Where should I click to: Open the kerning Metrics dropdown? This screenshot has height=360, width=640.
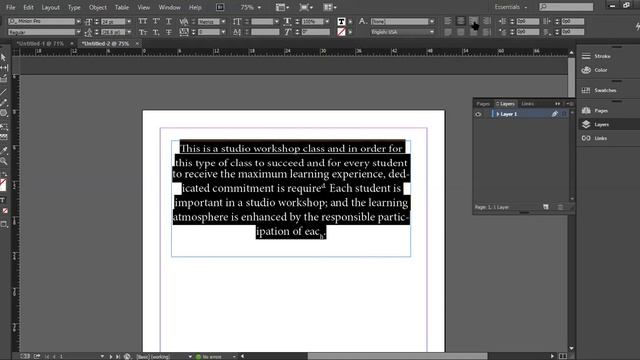(223, 21)
